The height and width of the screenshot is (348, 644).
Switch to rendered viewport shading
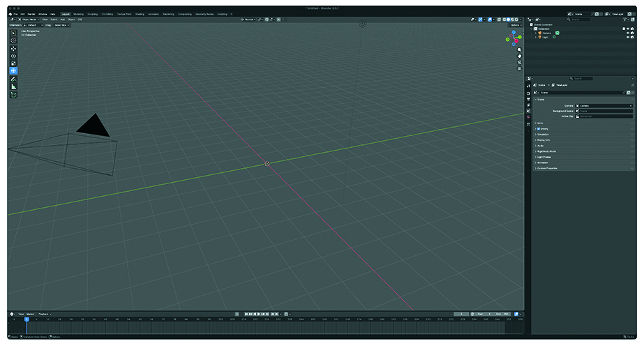tap(517, 20)
